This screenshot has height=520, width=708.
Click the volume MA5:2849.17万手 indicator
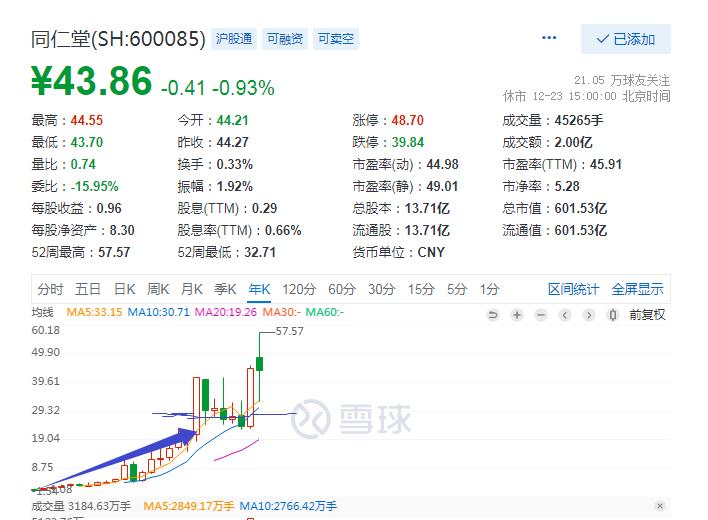(189, 506)
